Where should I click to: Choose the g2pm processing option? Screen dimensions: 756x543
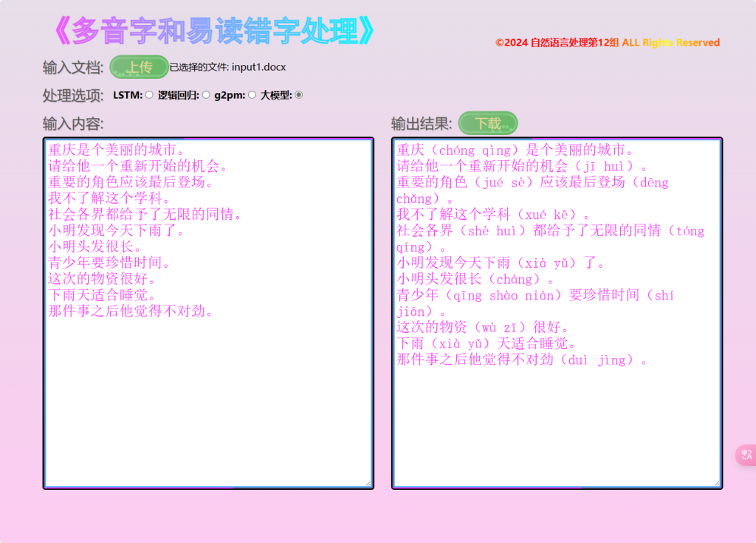coord(252,94)
